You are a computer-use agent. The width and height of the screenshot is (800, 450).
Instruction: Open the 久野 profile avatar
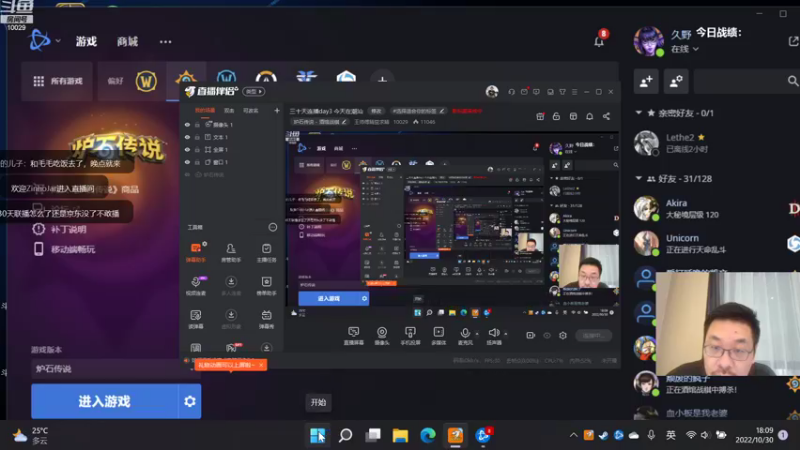pos(648,41)
